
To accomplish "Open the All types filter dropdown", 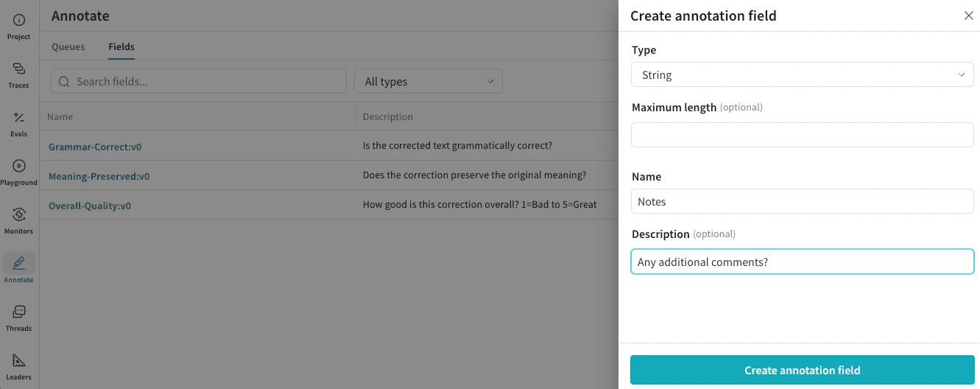I will 429,82.
